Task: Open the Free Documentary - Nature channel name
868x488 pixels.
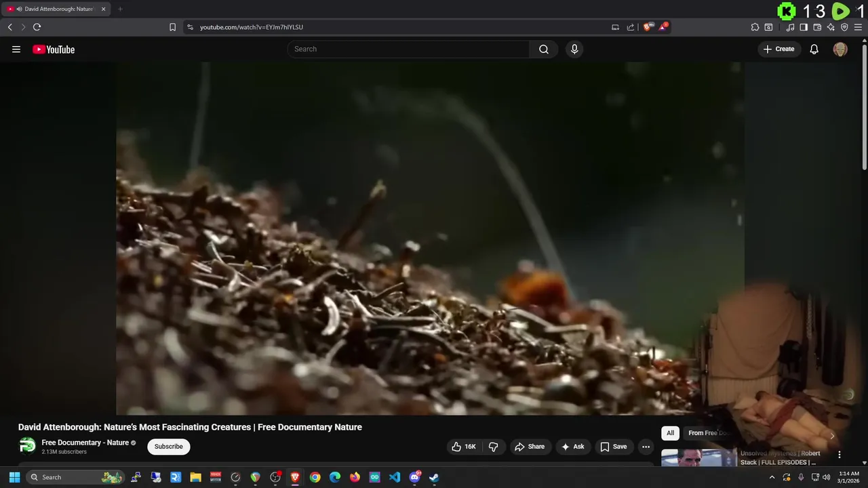Action: (85, 443)
